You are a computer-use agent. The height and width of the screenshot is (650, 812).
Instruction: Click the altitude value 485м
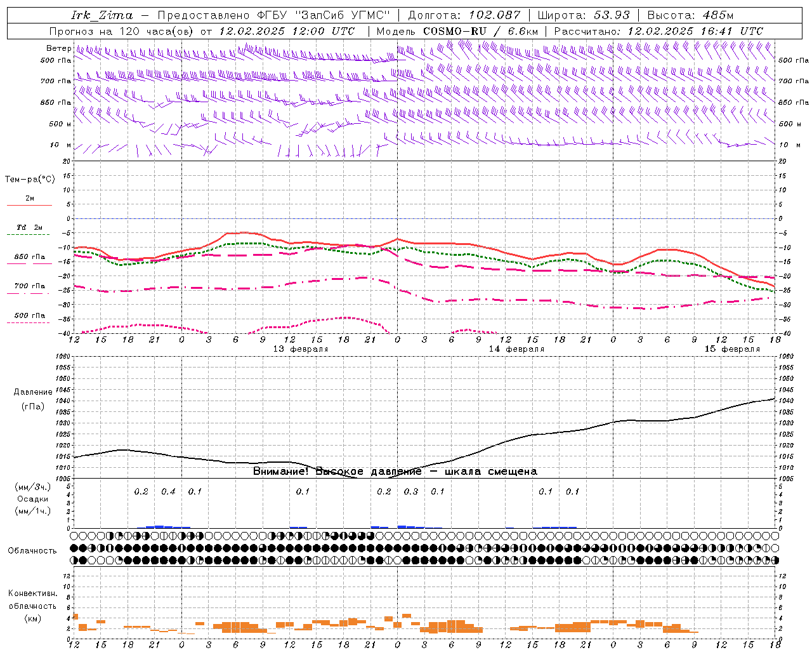tap(718, 15)
